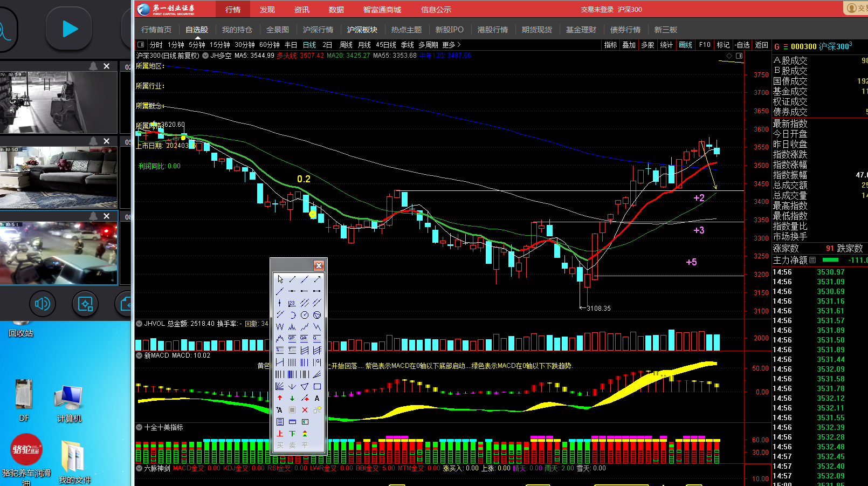Click the red X delete drawing tool
868x486 pixels.
tap(305, 410)
